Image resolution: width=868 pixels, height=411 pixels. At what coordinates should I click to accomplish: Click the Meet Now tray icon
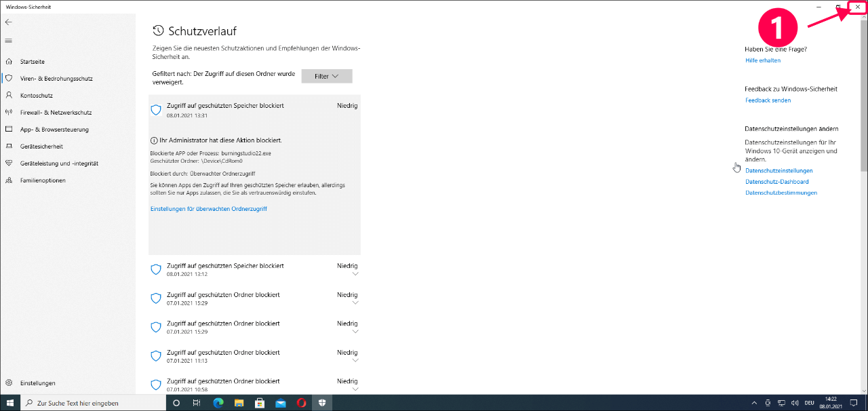coord(767,403)
